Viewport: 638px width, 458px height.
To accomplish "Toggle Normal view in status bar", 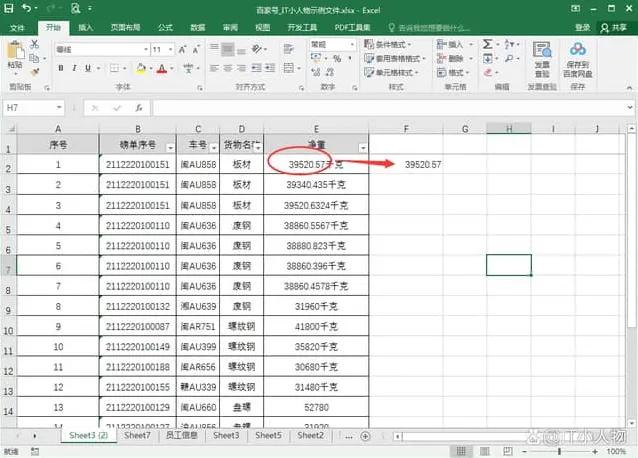I will click(461, 451).
